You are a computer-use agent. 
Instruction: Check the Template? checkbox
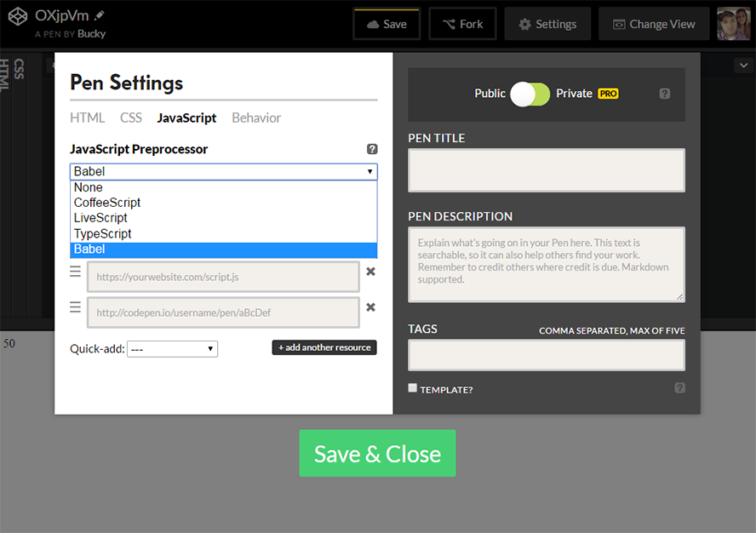pos(412,387)
